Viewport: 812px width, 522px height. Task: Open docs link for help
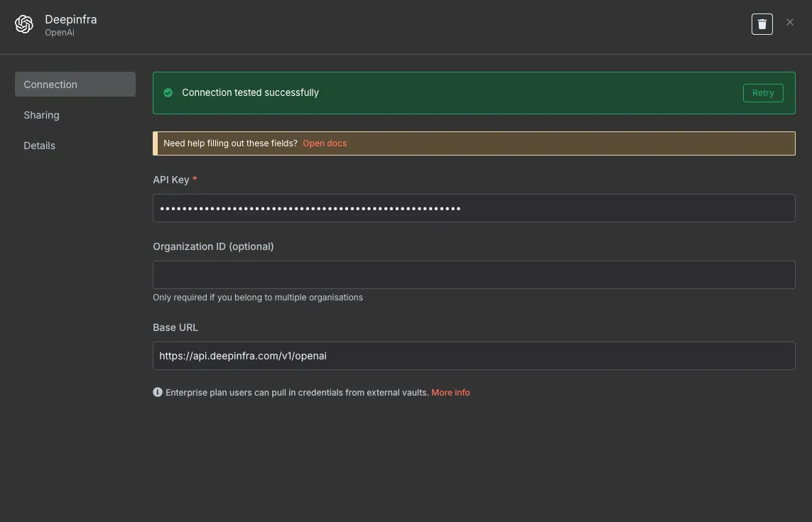325,143
